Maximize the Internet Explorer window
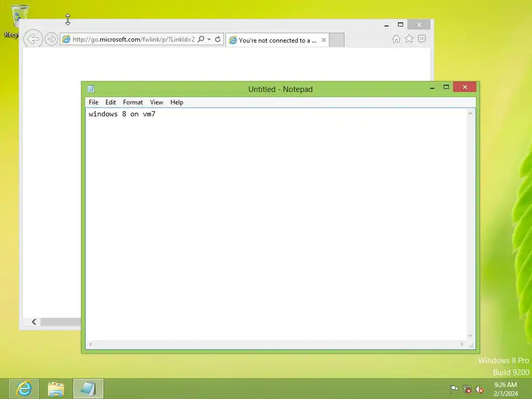Screen dimensions: 532x399 [x=401, y=25]
